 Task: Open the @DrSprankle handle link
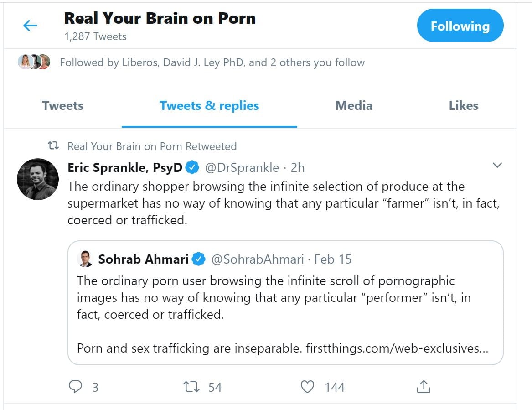coord(242,168)
